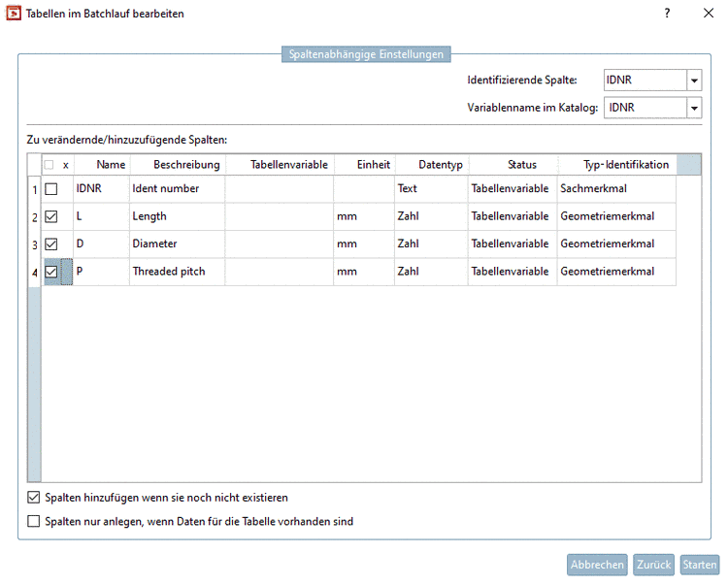Click the Einheit cell for IDNR row
The image size is (728, 585).
[363, 189]
